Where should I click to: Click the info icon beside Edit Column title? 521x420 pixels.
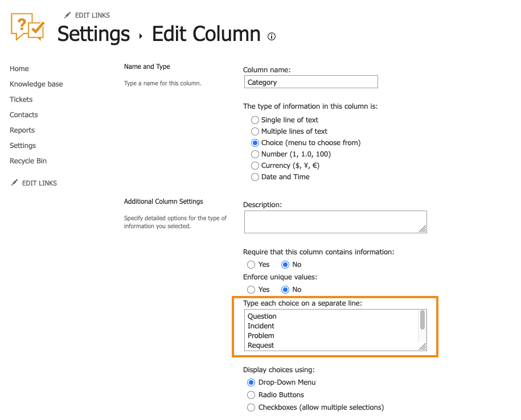[x=272, y=36]
